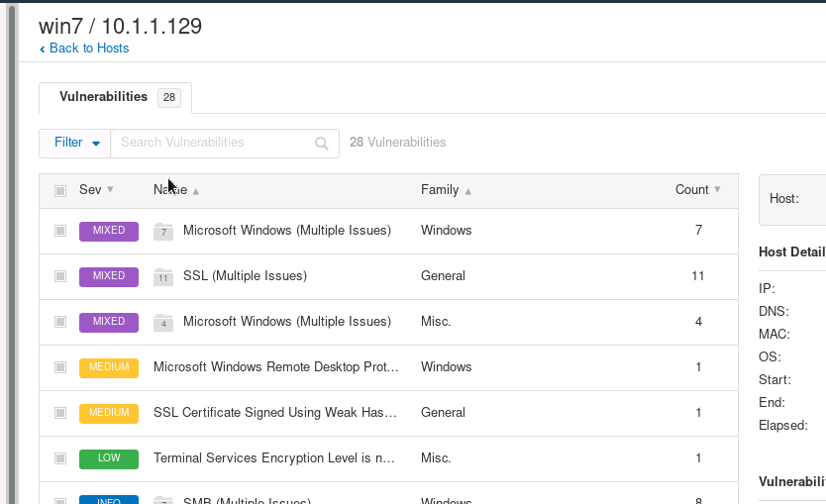This screenshot has height=504, width=826.
Task: Click the search magnifier icon
Action: pos(321,144)
